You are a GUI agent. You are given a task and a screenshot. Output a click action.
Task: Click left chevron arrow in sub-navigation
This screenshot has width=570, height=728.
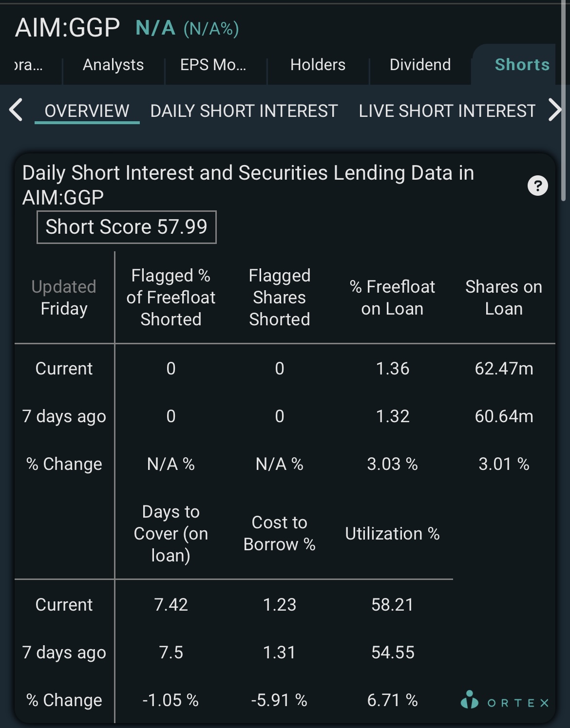[x=16, y=110]
